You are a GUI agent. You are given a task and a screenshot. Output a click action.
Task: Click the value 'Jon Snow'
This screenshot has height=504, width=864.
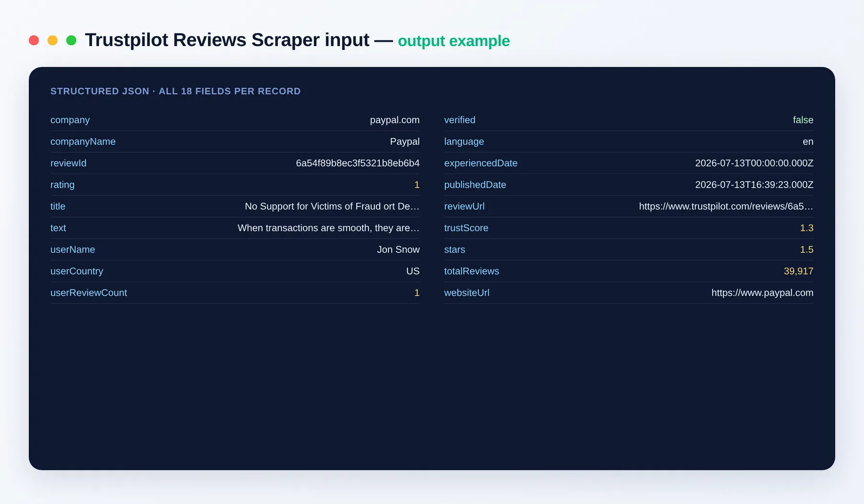[x=398, y=250]
